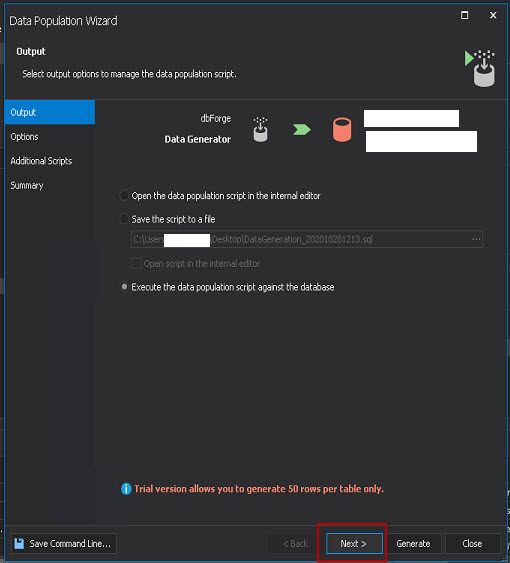Click Save Command Line button
The image size is (510, 563).
[x=64, y=544]
